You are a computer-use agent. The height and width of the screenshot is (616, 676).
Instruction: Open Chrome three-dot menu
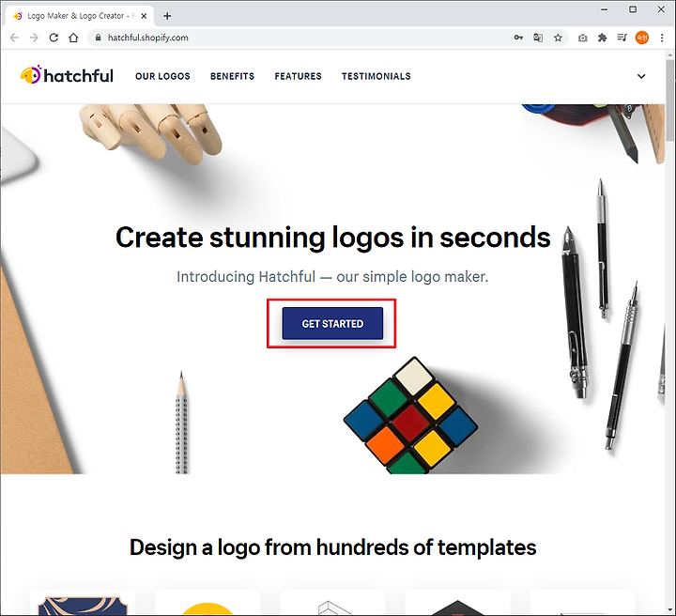point(662,38)
